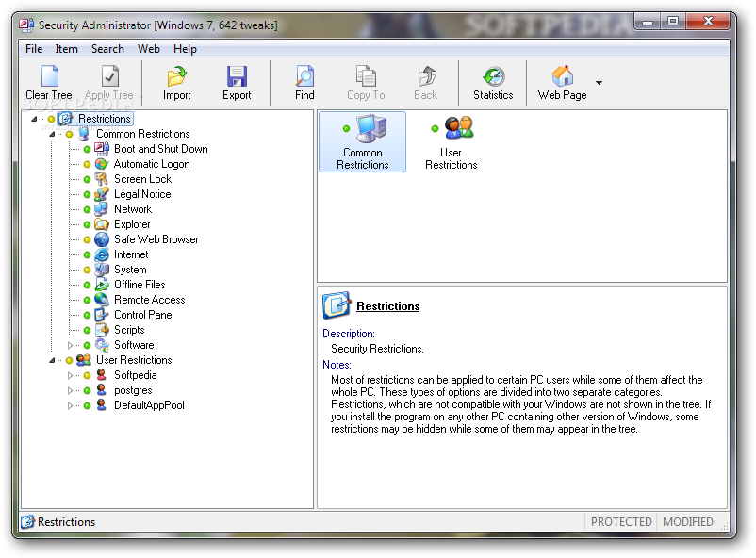Select the postgres user label

point(133,390)
